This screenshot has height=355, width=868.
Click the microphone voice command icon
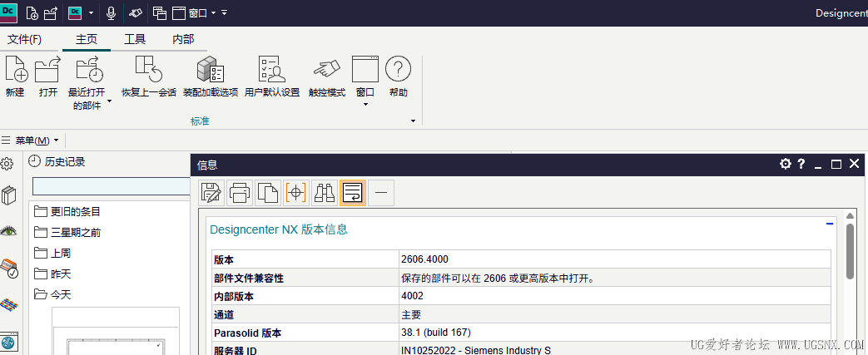coord(111,12)
